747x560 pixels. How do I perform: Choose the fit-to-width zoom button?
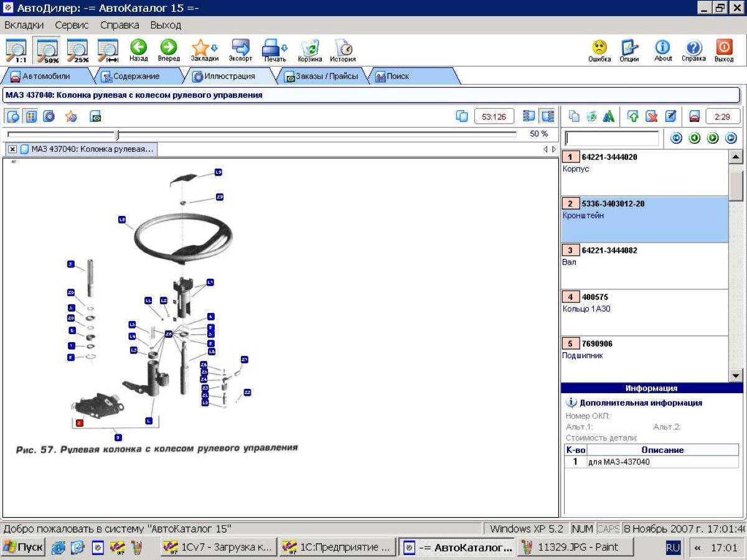coord(108,51)
